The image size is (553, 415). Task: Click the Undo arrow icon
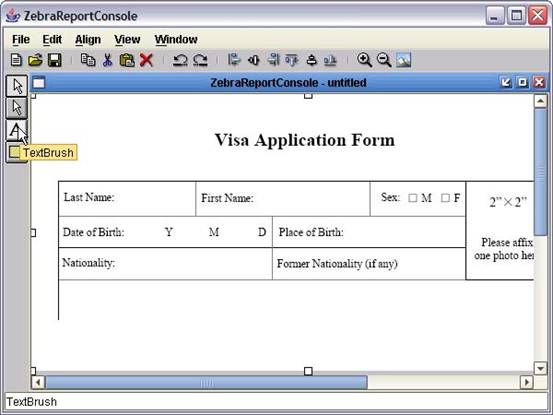[180, 60]
